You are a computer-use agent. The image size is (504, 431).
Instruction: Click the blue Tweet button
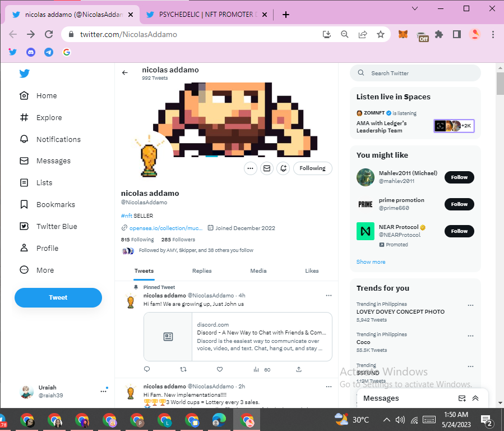(x=58, y=297)
